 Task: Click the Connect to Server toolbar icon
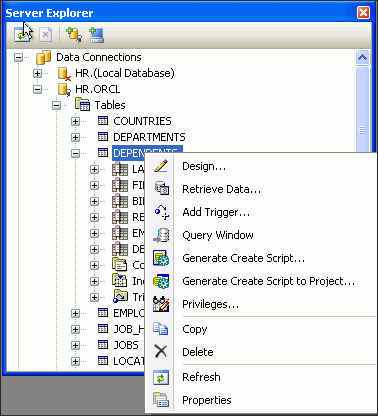[x=97, y=35]
